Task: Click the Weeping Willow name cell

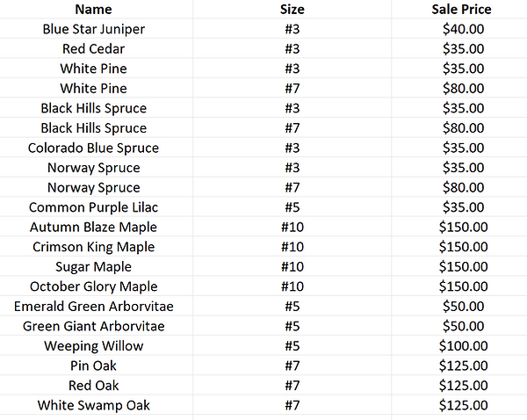Action: [x=93, y=345]
